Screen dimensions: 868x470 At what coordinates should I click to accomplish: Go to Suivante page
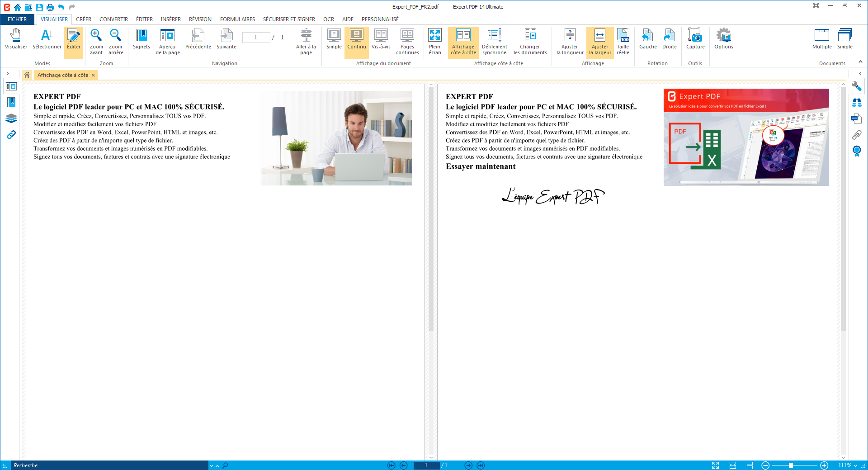tap(226, 39)
